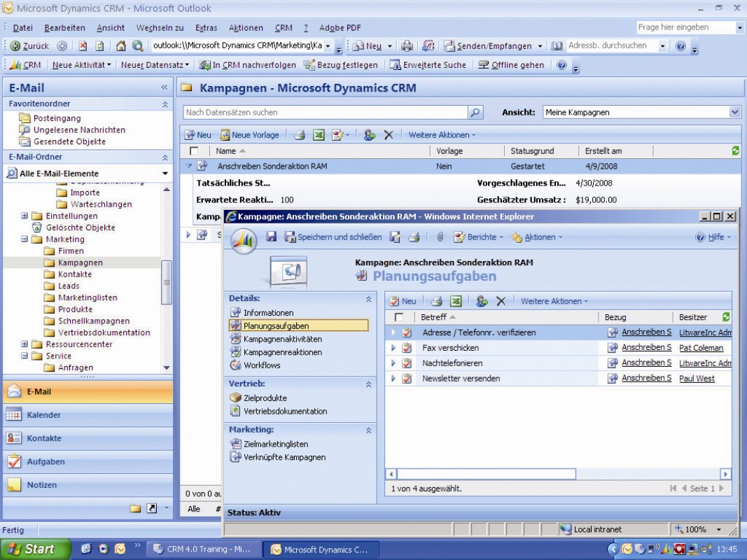Click Neue Vorlage button

tap(249, 135)
